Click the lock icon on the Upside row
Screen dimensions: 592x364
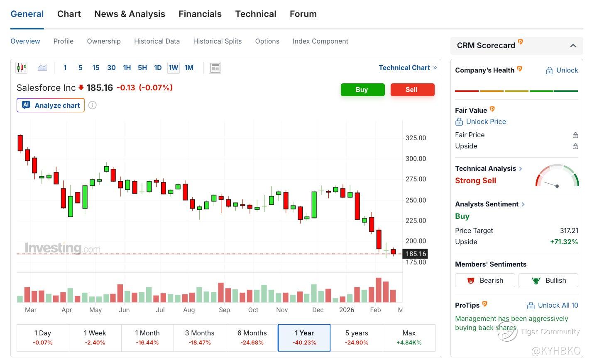click(575, 146)
